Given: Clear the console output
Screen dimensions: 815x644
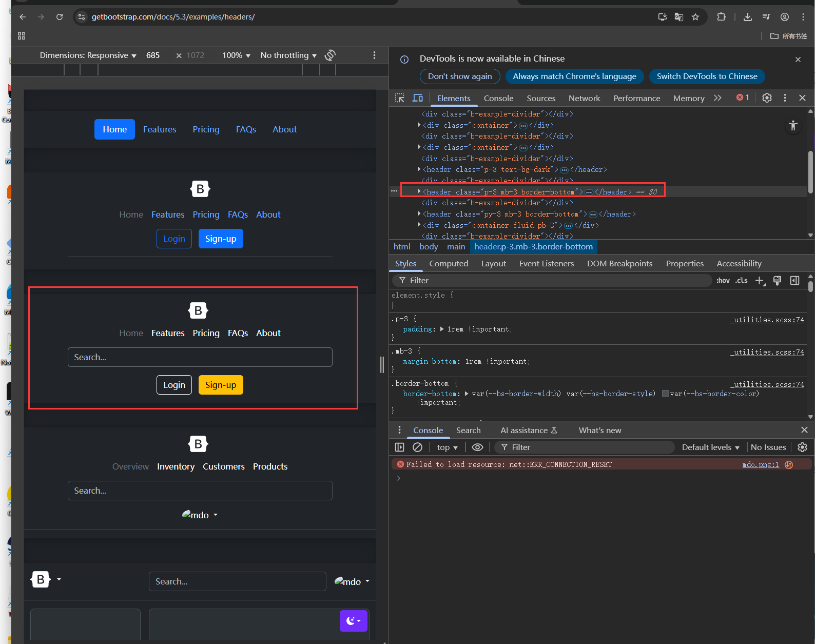Looking at the screenshot, I should (x=418, y=447).
